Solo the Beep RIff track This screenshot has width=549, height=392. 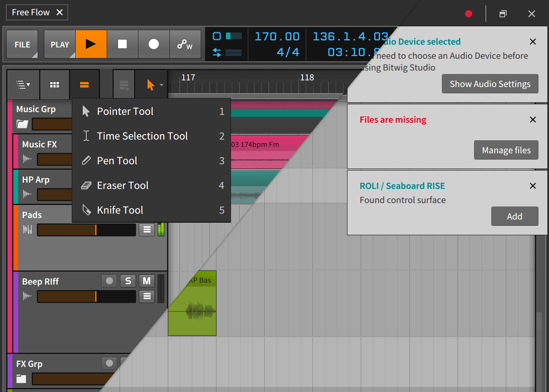pos(128,281)
